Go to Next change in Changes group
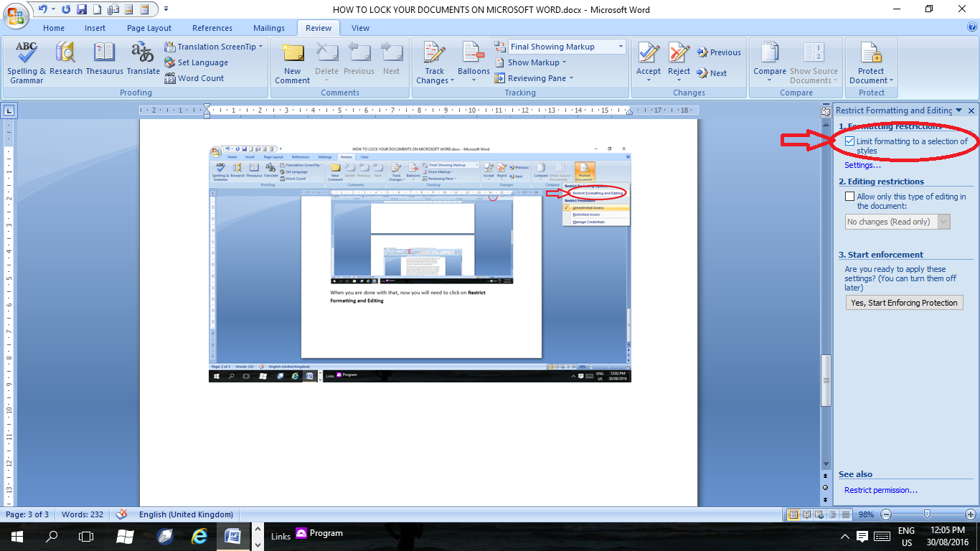 pyautogui.click(x=712, y=73)
